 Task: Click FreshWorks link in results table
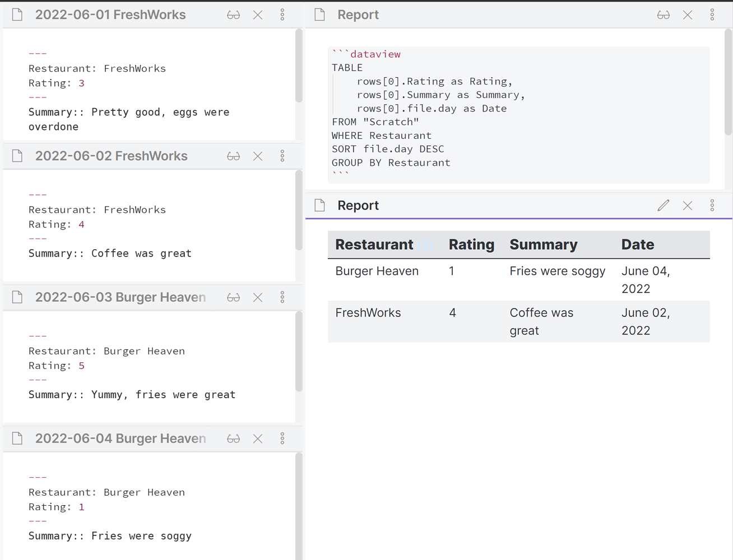click(x=368, y=313)
